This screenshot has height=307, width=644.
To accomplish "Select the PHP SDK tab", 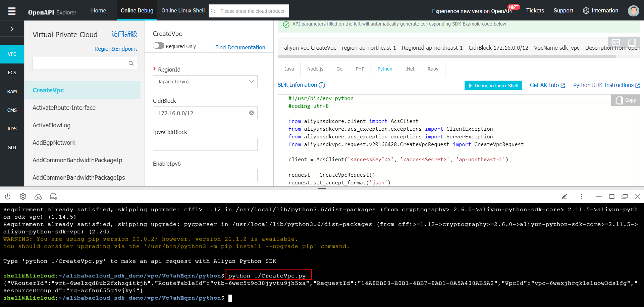I will 360,69.
